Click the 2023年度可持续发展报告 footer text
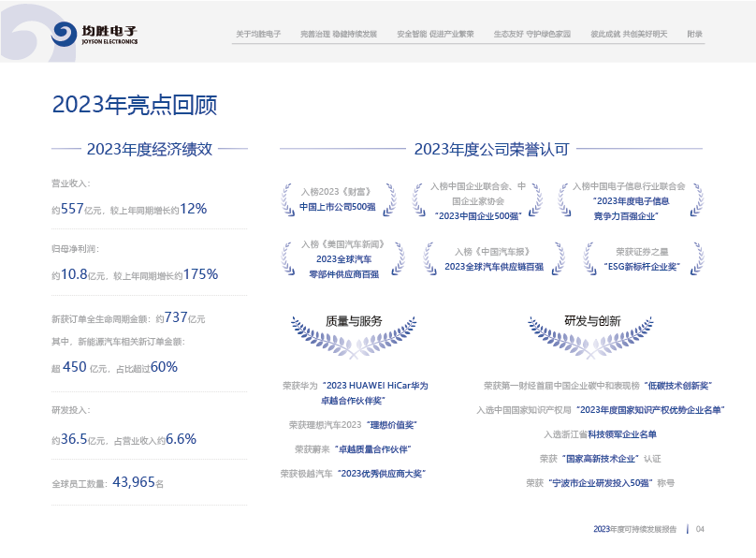The width and height of the screenshot is (756, 558). pos(634,529)
